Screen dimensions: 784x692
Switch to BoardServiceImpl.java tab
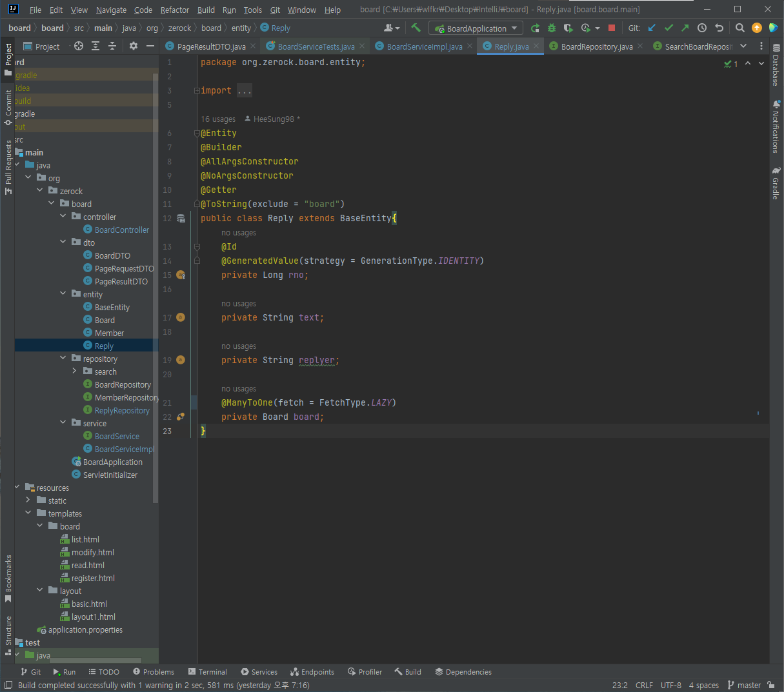(x=424, y=46)
